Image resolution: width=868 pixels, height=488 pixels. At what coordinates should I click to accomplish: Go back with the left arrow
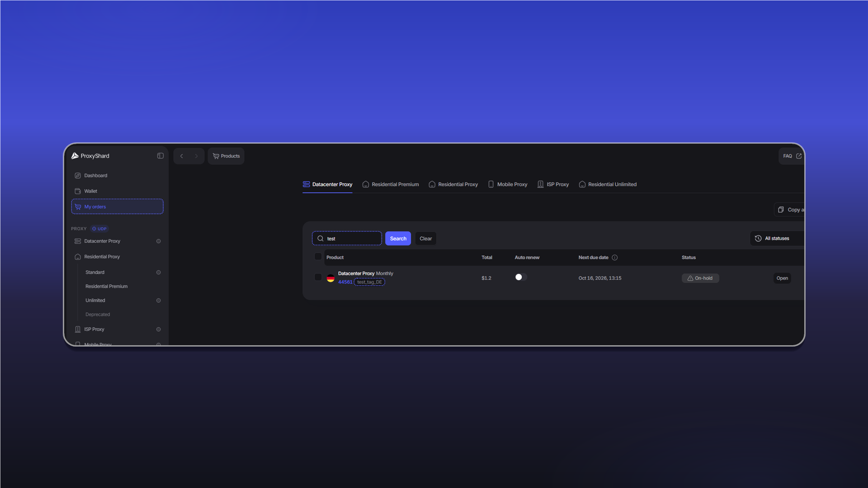click(x=182, y=156)
